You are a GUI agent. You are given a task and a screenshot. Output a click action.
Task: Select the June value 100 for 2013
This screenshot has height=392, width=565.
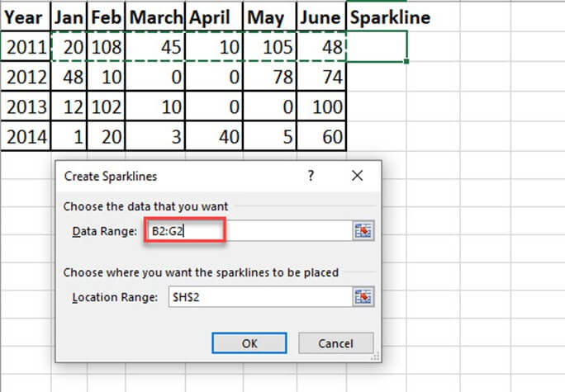(x=321, y=107)
